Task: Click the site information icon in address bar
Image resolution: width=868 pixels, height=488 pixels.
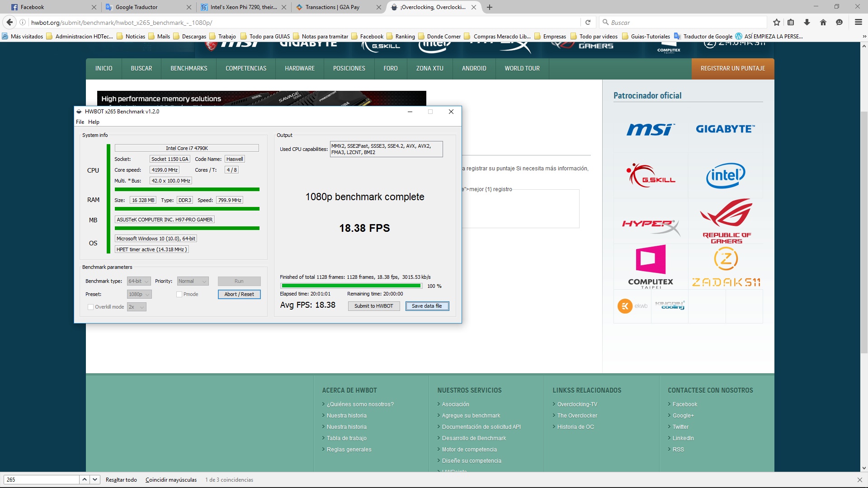Action: [23, 22]
